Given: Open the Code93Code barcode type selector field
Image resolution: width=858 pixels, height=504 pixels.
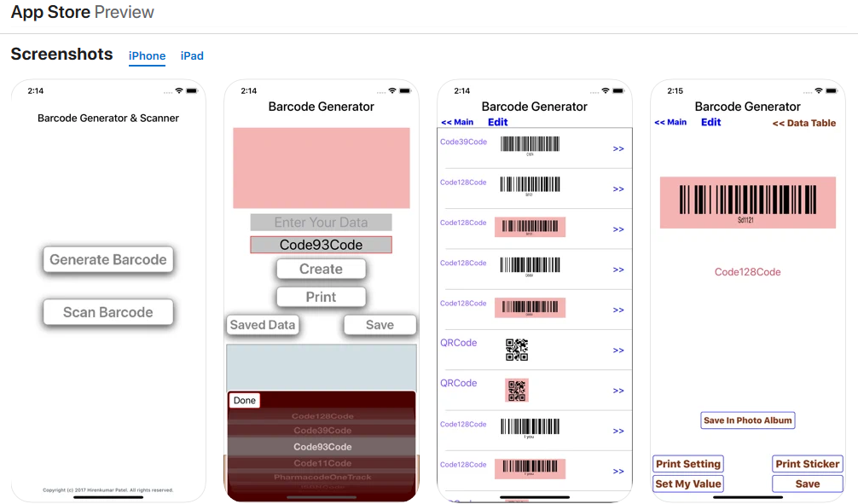Looking at the screenshot, I should pyautogui.click(x=322, y=245).
